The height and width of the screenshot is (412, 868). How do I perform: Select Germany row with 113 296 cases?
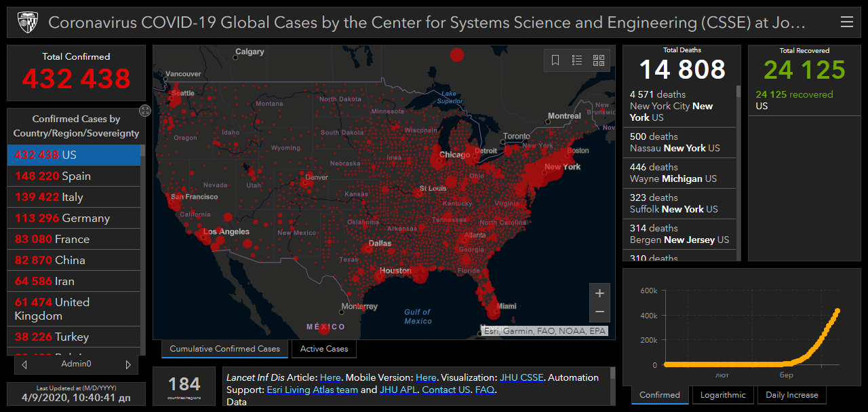(74, 218)
